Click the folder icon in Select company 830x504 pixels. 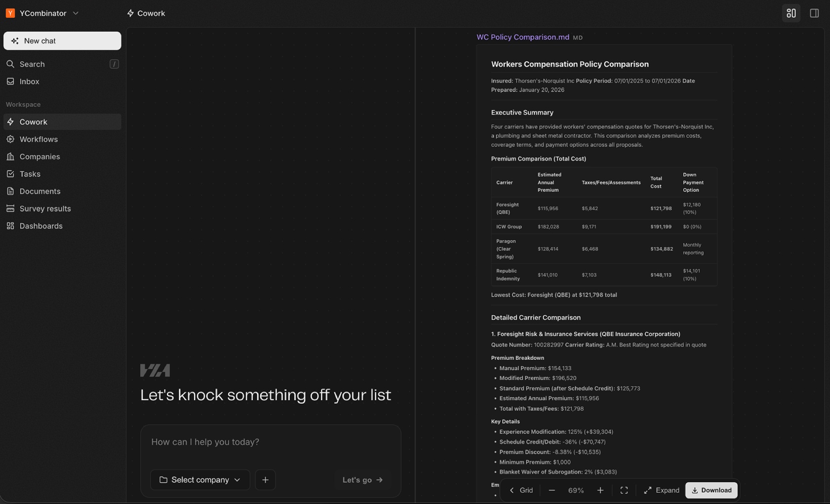tap(163, 480)
